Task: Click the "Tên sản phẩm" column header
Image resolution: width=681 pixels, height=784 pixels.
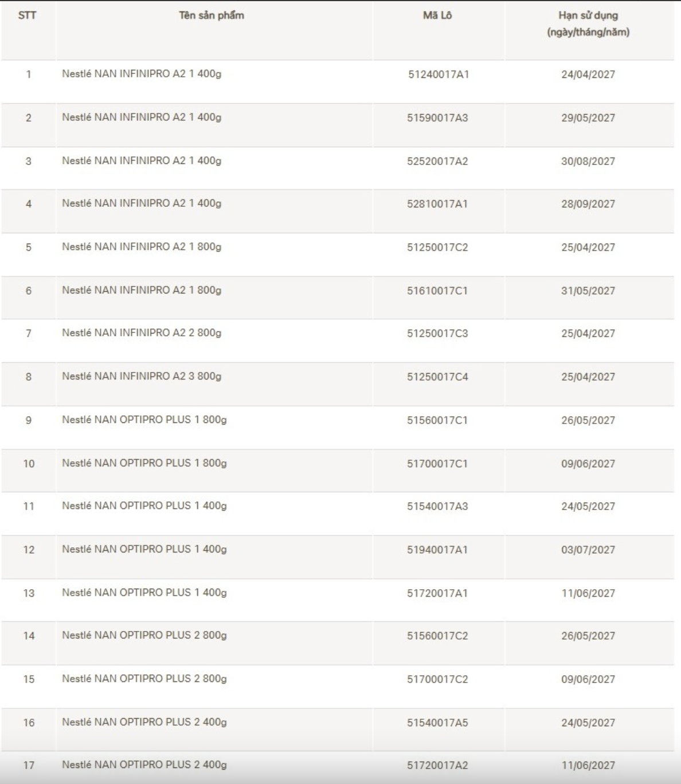Action: pyautogui.click(x=212, y=15)
